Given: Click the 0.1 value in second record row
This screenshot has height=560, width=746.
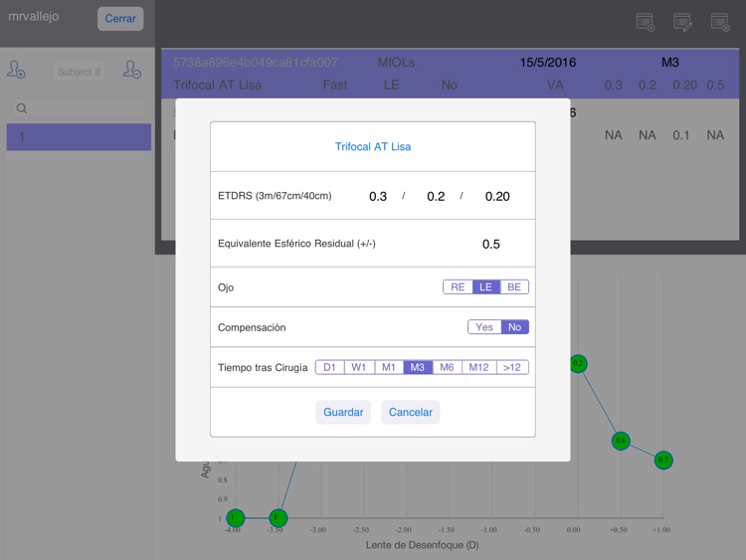Looking at the screenshot, I should click(680, 135).
